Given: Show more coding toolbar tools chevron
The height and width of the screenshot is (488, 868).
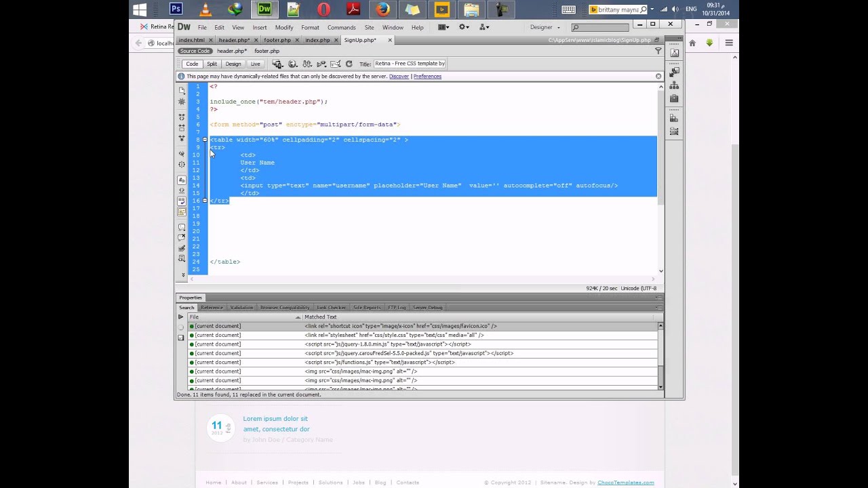Looking at the screenshot, I should [x=182, y=274].
